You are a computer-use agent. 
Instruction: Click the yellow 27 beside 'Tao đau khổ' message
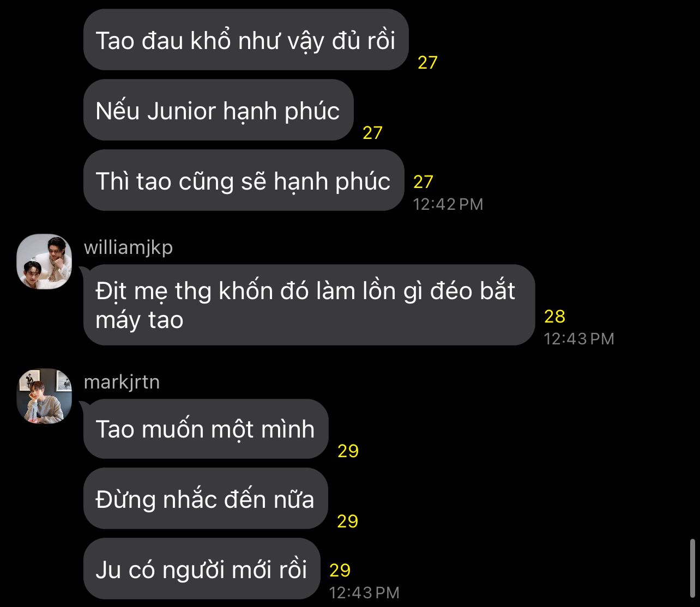[x=427, y=63]
